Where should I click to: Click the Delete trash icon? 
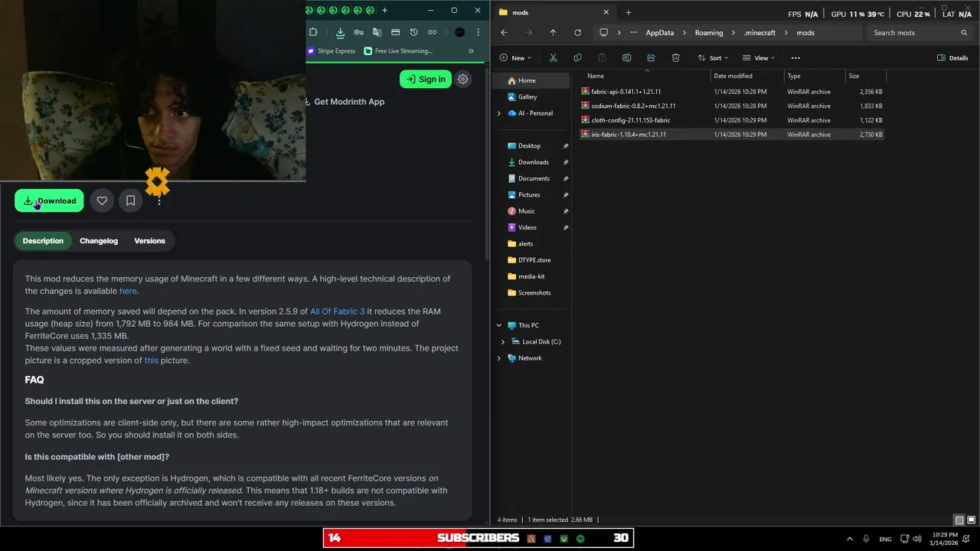coord(675,58)
